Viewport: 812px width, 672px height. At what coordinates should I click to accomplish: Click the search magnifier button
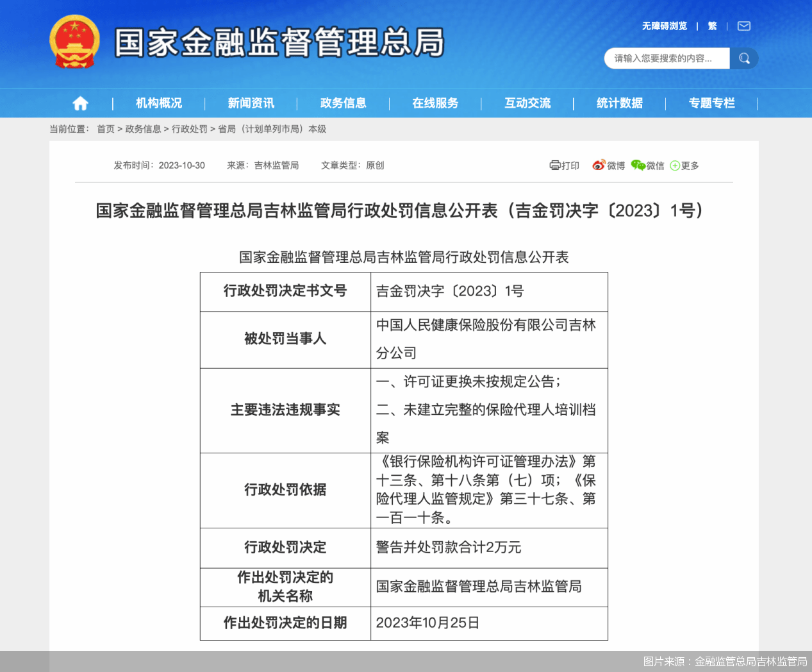click(744, 58)
